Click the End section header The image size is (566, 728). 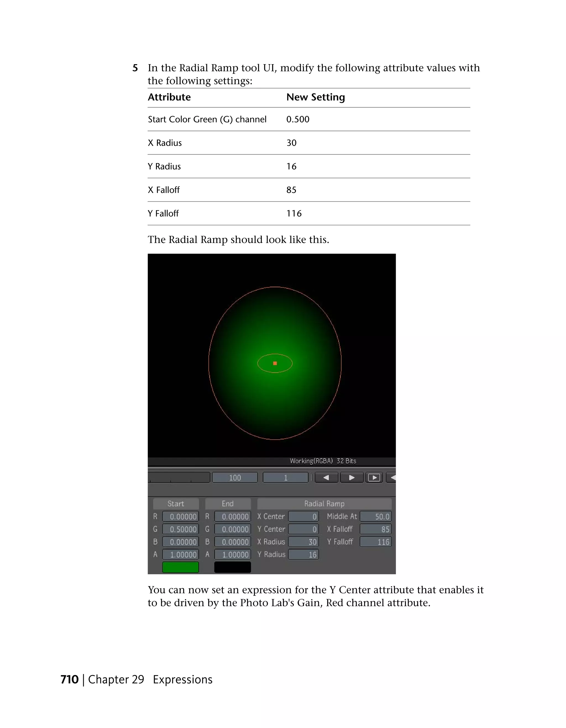(228, 503)
